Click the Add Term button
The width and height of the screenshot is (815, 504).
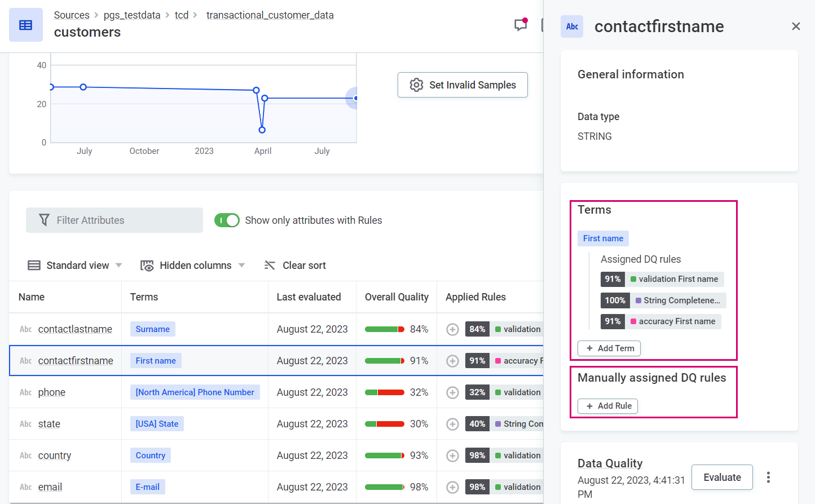click(x=609, y=348)
